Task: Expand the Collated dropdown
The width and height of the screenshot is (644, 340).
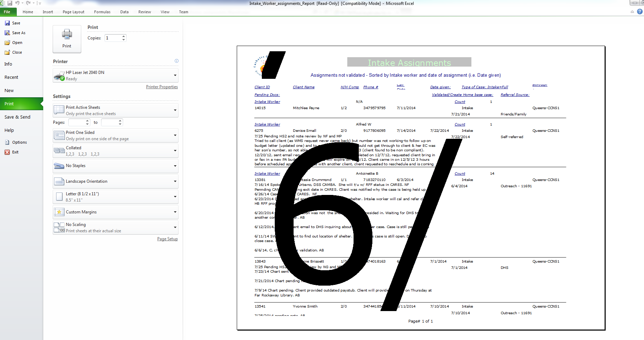Action: (115, 151)
